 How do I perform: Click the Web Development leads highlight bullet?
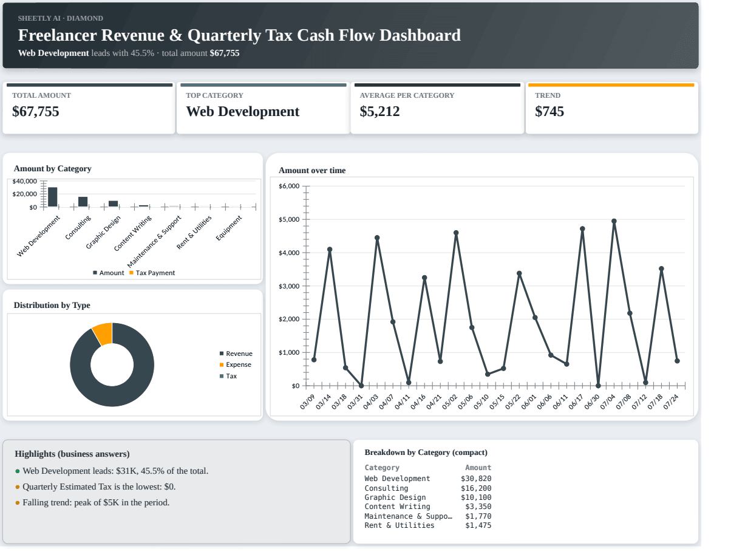[112, 471]
